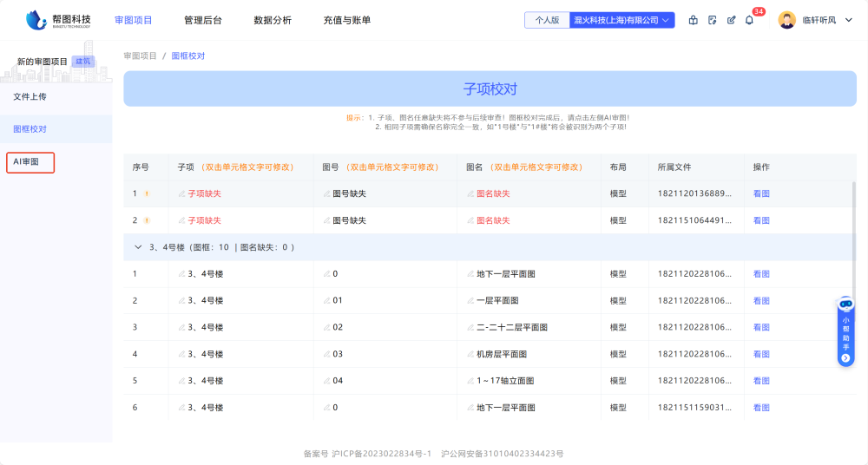The width and height of the screenshot is (868, 465).
Task: Click edit pencil next to 地下一层平面图 in row 1
Action: click(470, 274)
